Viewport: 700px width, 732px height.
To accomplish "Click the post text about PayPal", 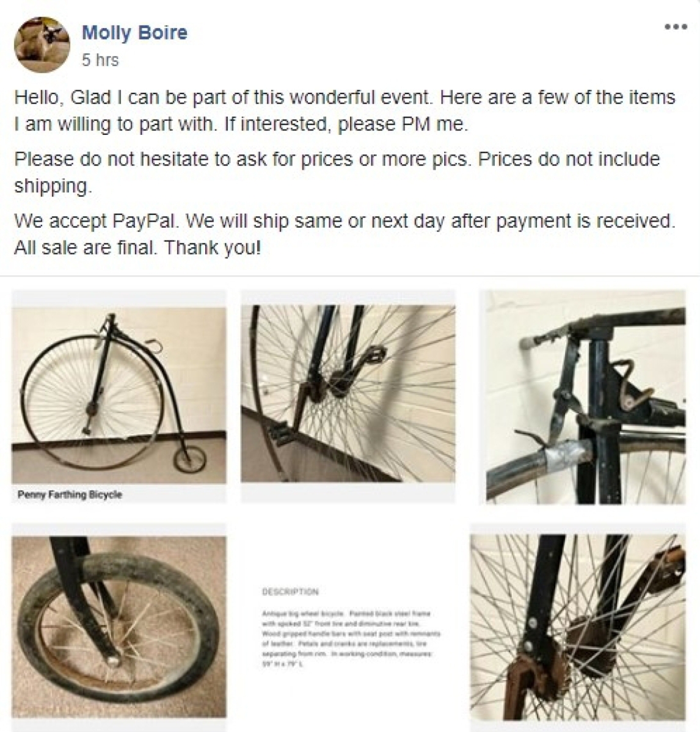I will (x=345, y=234).
